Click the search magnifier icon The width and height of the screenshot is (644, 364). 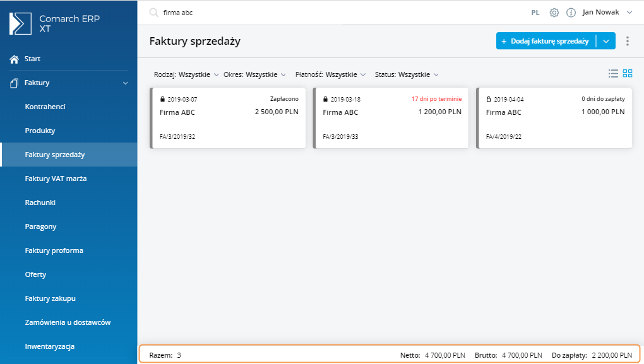pos(153,13)
